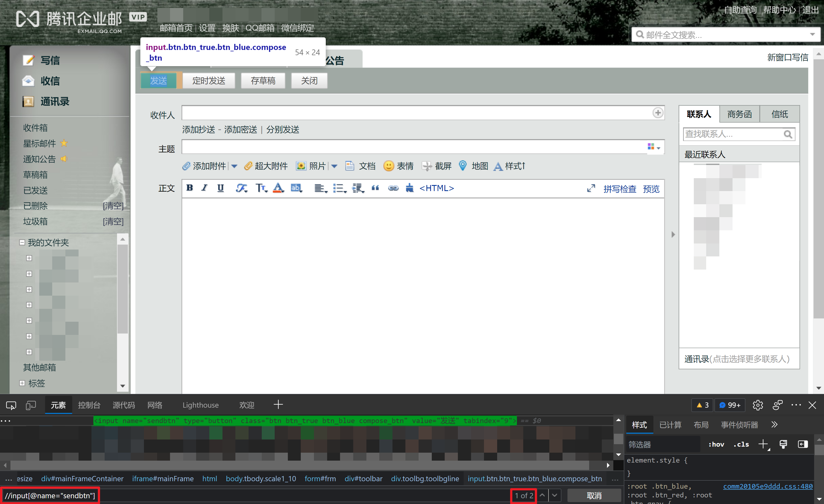Click into the 查找联系人 search field
This screenshot has height=504, width=824.
pos(732,134)
